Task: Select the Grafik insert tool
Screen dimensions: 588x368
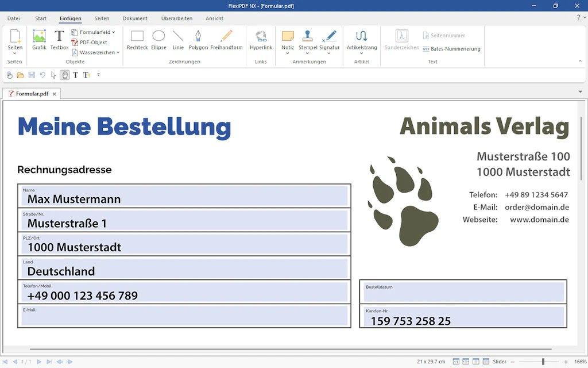Action: [39, 39]
